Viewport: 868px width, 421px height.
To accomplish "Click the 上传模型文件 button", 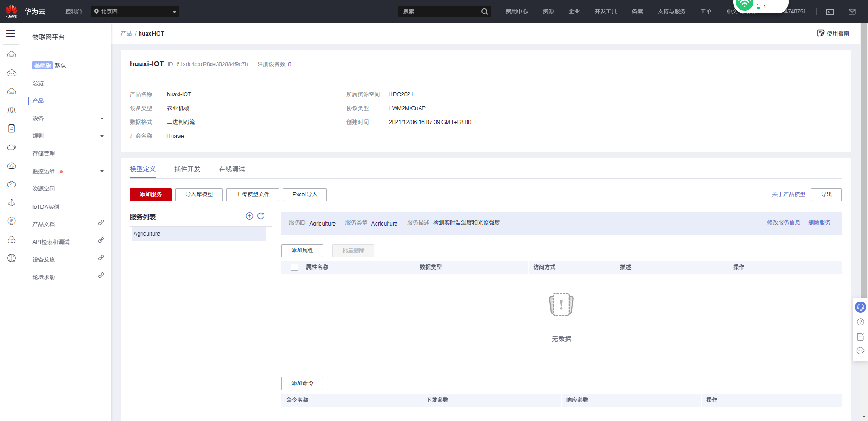I will [253, 195].
